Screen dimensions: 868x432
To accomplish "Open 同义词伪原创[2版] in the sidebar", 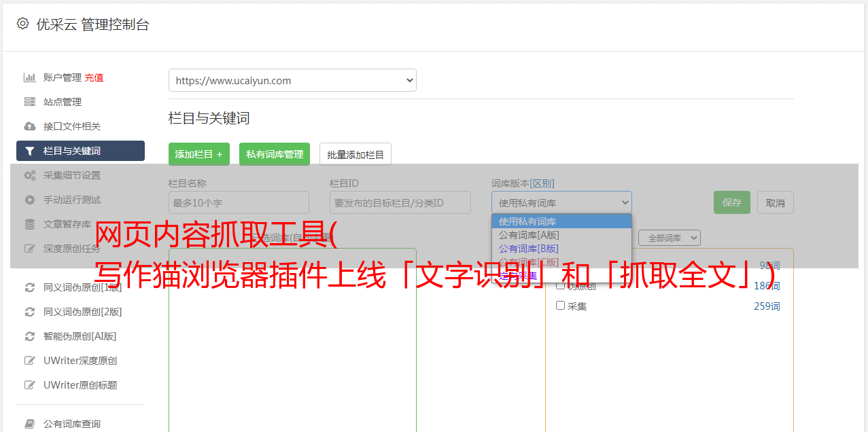I will (83, 312).
